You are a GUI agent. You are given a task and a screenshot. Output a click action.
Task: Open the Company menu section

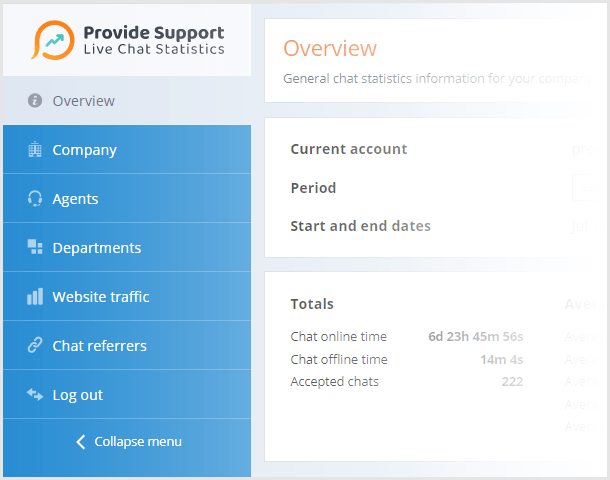[x=85, y=150]
